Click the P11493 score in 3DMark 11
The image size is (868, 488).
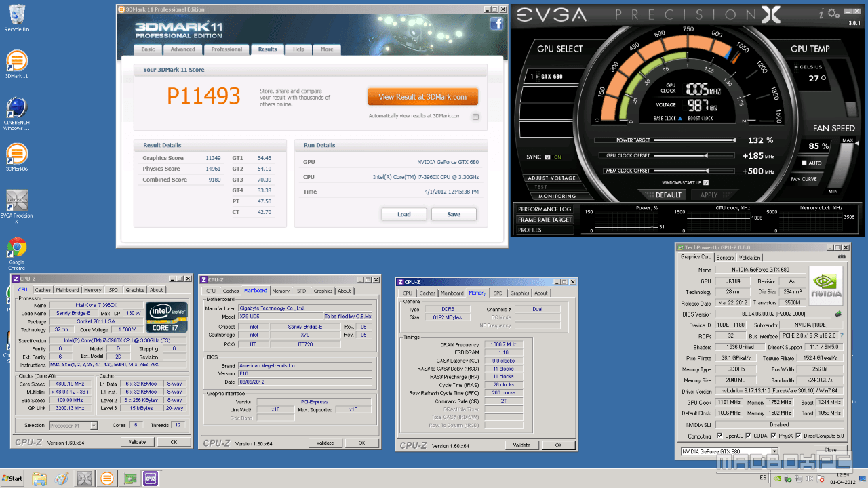coord(203,96)
